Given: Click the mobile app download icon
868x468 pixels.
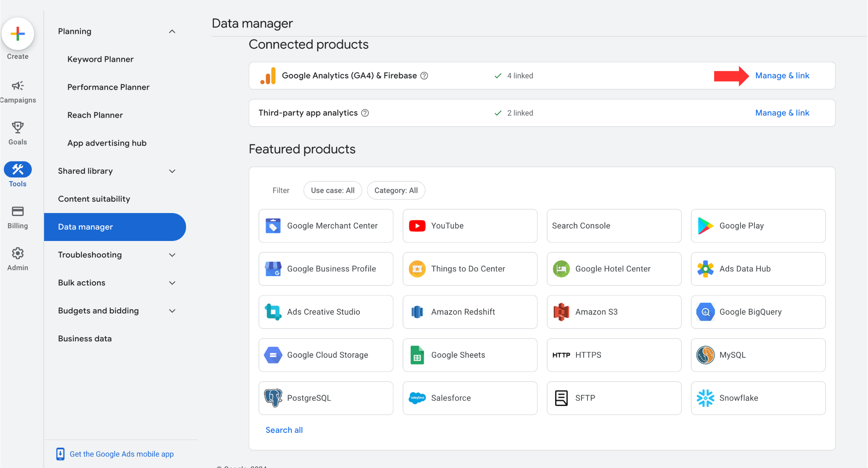Looking at the screenshot, I should click(x=60, y=454).
